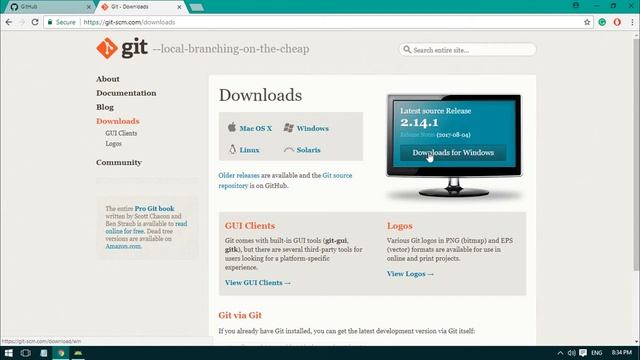Viewport: 640px width, 360px height.
Task: Click the red Opera extension icon
Action: [617, 22]
